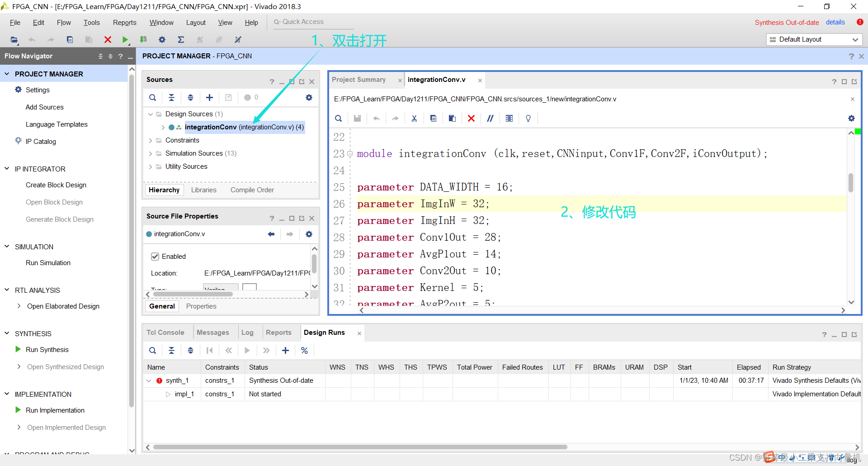868x466 pixels.
Task: Toggle line comment with // editor icon
Action: pos(490,118)
